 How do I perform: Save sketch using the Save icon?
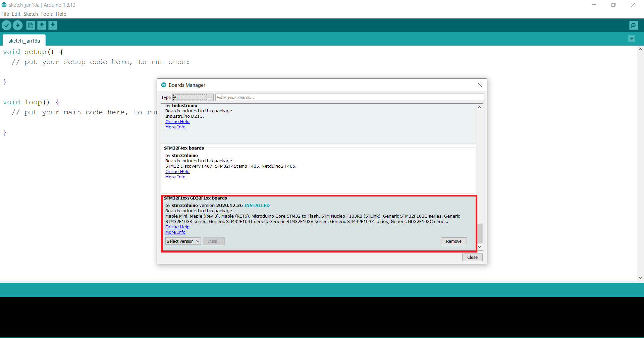point(53,25)
